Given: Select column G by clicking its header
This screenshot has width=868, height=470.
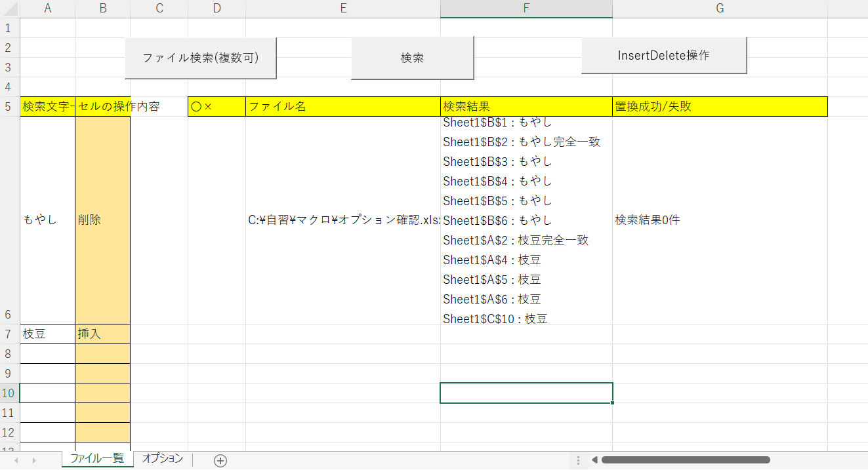Looking at the screenshot, I should [x=719, y=9].
